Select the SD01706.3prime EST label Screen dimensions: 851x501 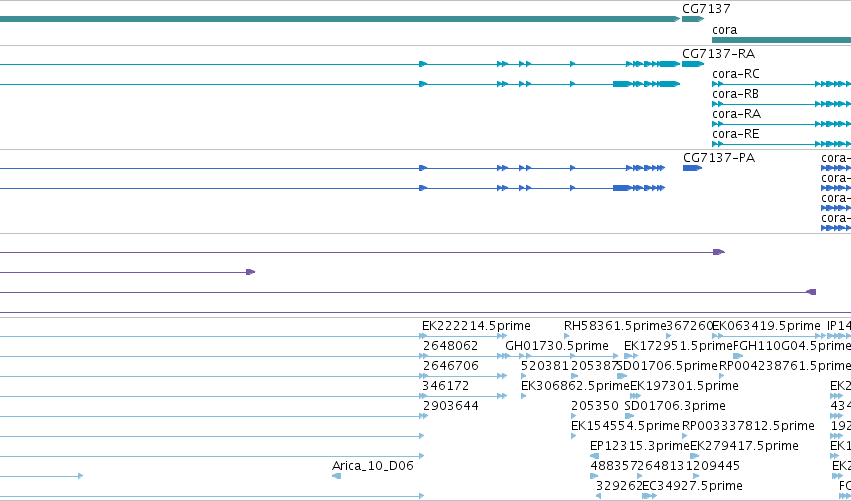click(x=675, y=407)
